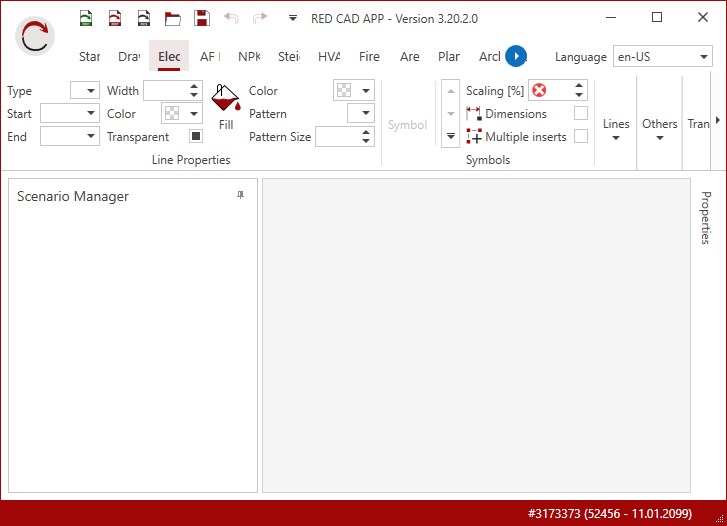Open the Arch ribbon tab
The image size is (727, 526).
[489, 57]
